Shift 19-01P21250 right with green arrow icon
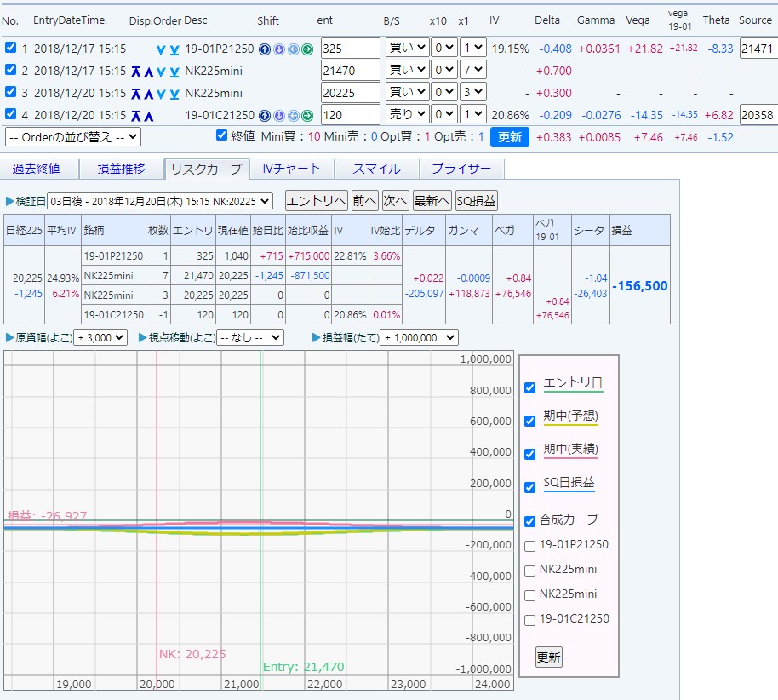 307,49
